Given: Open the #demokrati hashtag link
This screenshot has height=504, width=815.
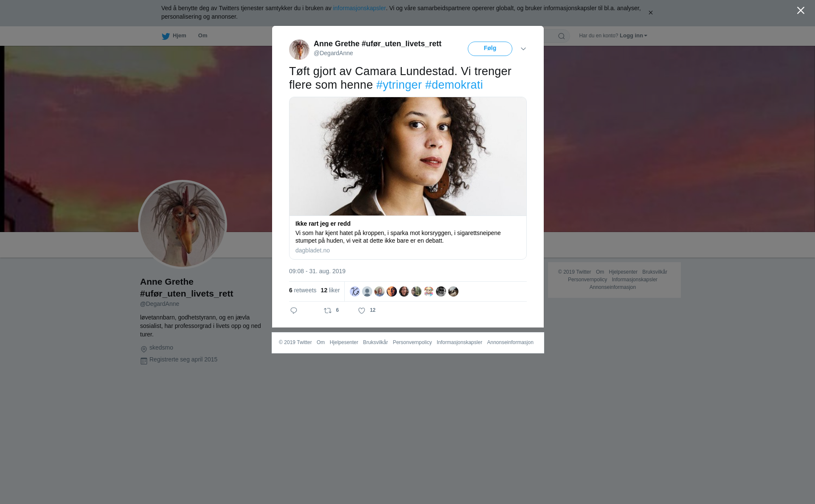Looking at the screenshot, I should [x=454, y=85].
